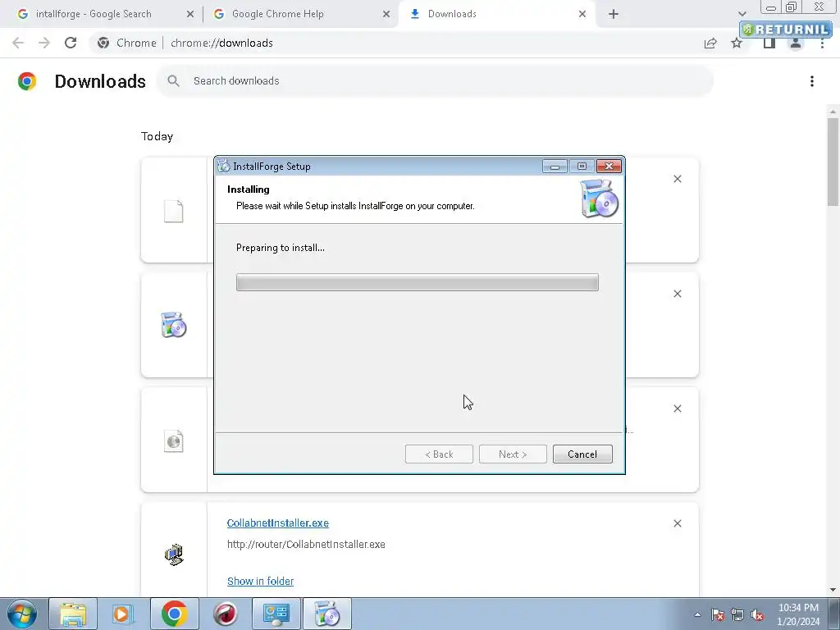Click the chrome://downloads address bar
This screenshot has height=630, width=840.
click(x=396, y=43)
